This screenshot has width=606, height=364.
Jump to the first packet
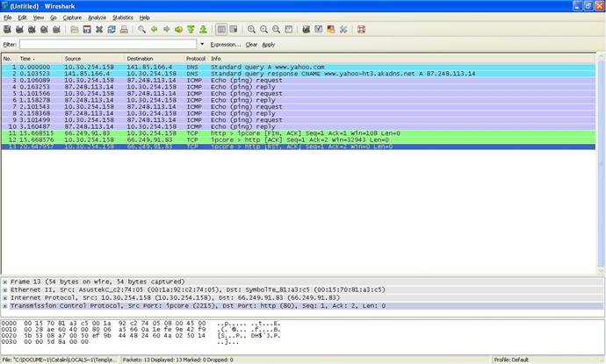[x=191, y=29]
